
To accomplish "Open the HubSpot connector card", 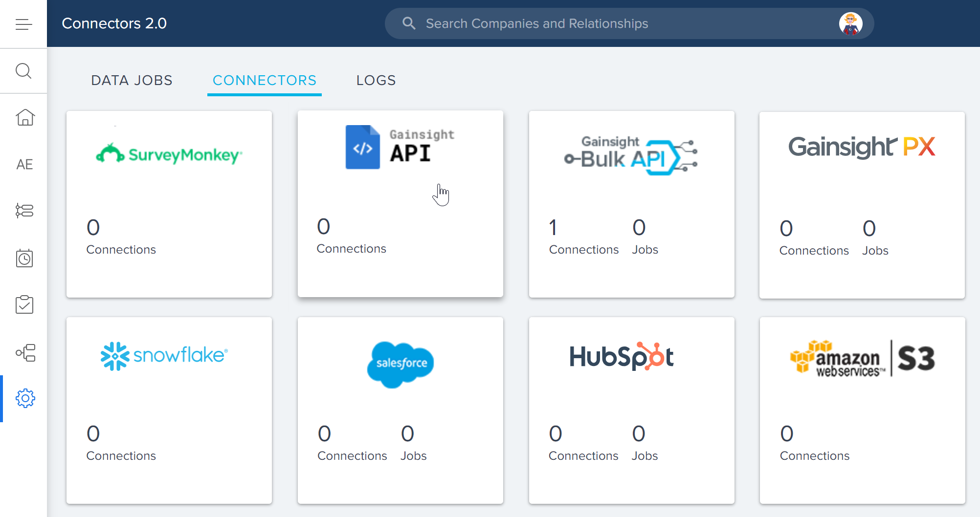I will coord(632,410).
